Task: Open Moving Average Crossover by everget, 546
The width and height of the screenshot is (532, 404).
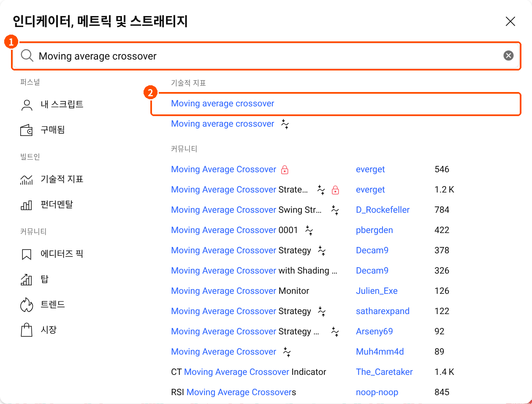Action: pyautogui.click(x=223, y=169)
